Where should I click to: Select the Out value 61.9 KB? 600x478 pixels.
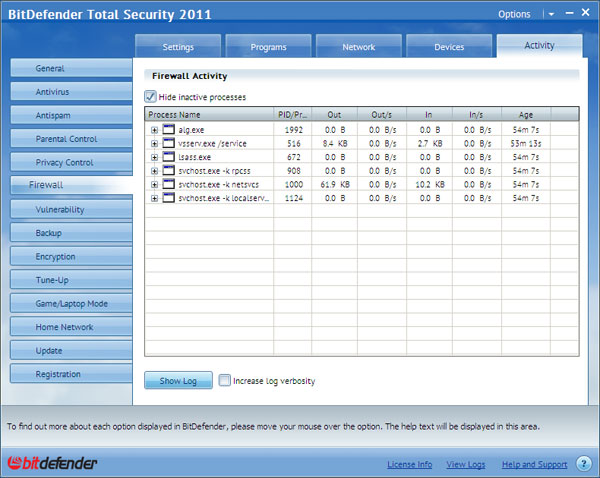(x=335, y=184)
